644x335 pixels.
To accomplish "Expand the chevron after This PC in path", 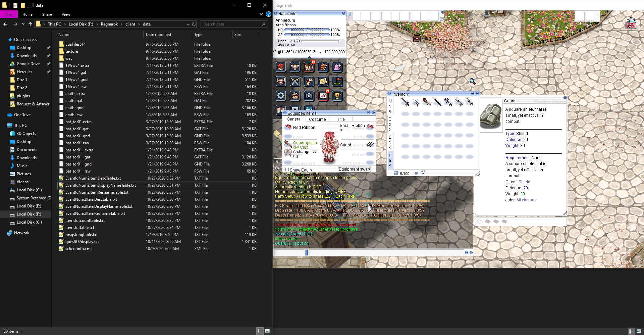I will click(65, 24).
